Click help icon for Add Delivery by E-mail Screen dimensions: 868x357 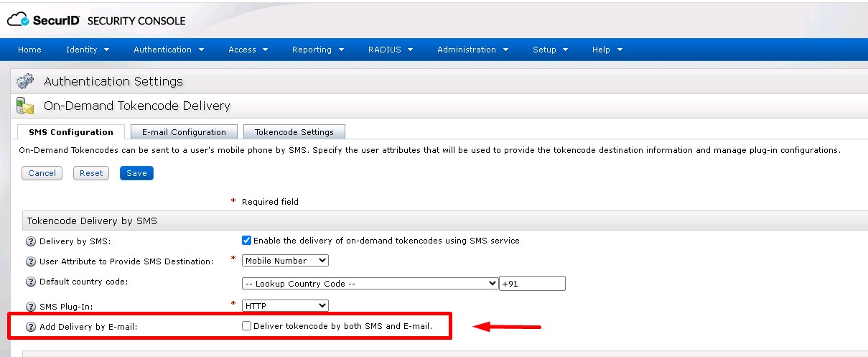click(31, 327)
